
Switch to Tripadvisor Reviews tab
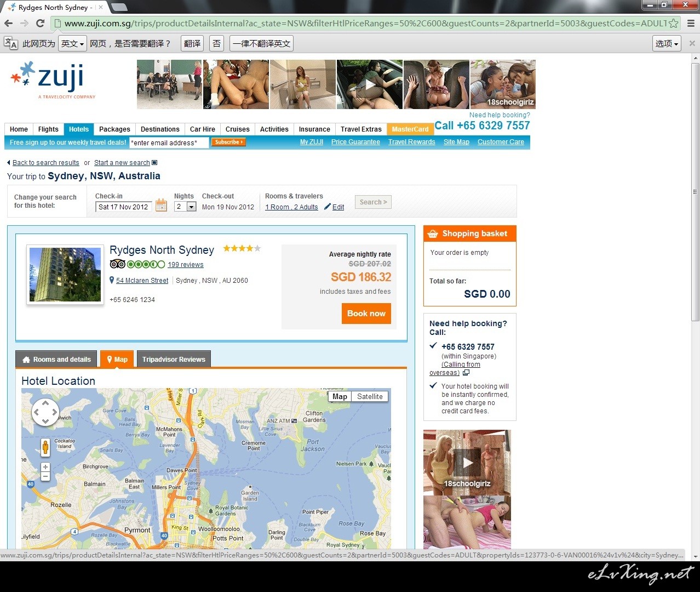(x=174, y=359)
